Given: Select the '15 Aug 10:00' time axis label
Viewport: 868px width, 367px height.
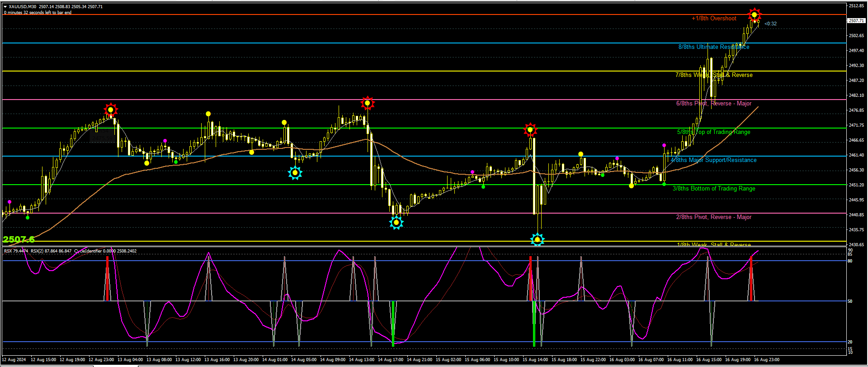Looking at the screenshot, I should tap(506, 360).
